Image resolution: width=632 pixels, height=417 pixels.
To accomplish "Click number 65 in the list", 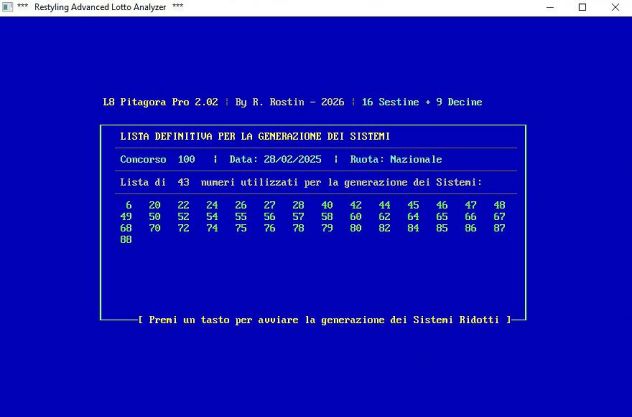I will pos(442,217).
